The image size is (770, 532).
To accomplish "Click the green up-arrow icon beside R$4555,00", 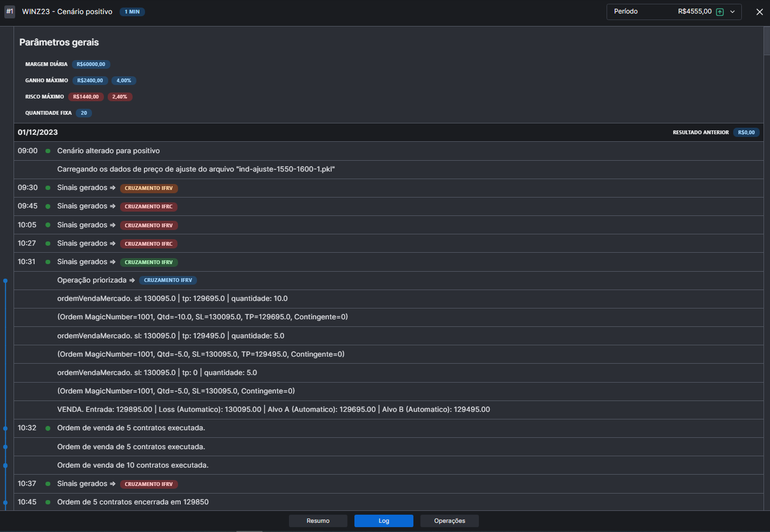I will point(720,12).
